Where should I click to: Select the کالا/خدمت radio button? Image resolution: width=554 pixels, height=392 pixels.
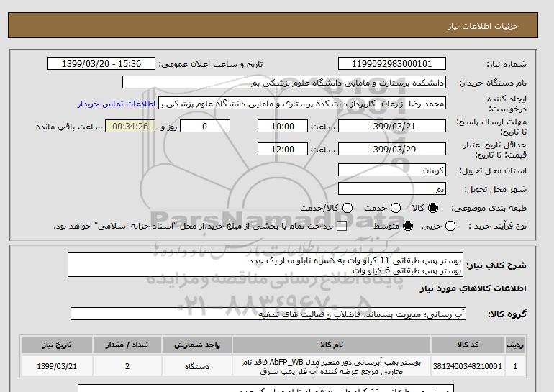click(x=348, y=208)
